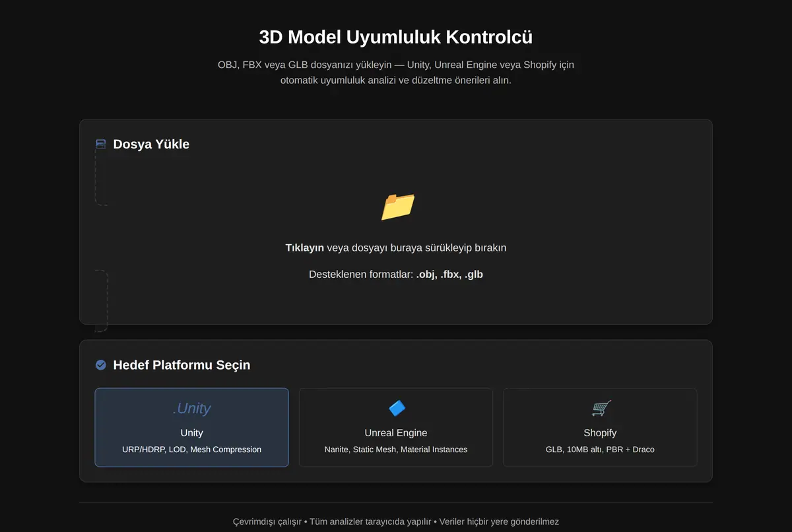Click 'Nanite, Static Mesh, Material Instances' text
The image size is (792, 532).
pyautogui.click(x=396, y=449)
